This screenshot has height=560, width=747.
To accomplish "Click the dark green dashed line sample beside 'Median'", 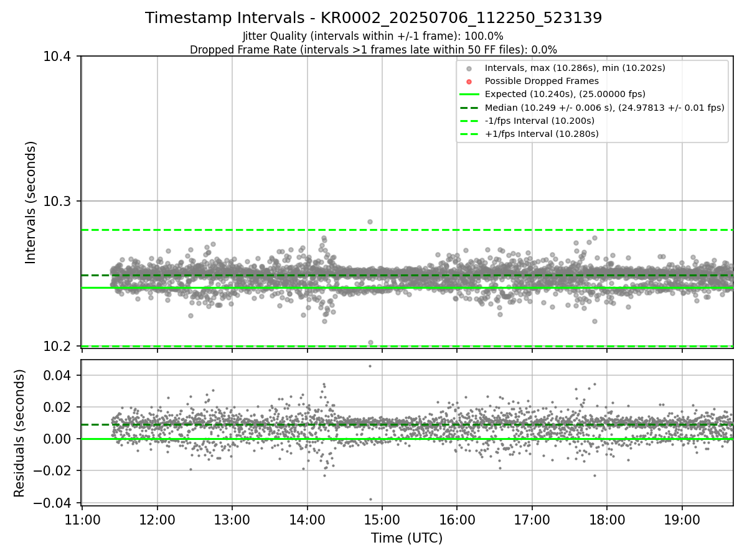I will click(x=469, y=108).
